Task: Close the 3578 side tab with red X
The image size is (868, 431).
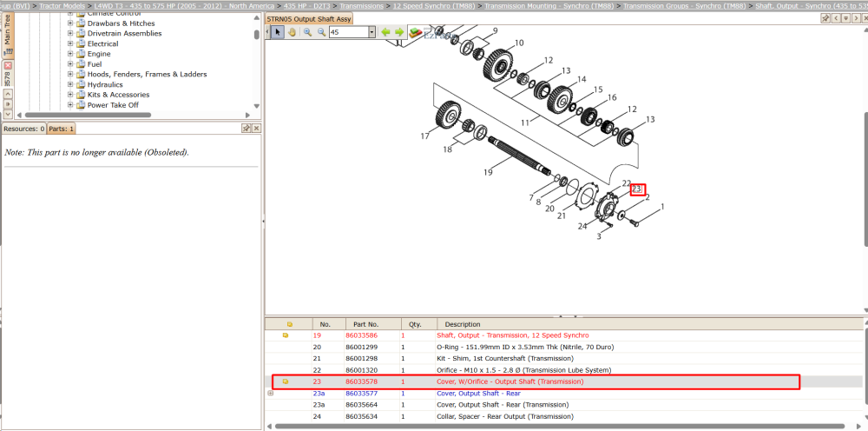Action: coord(8,65)
